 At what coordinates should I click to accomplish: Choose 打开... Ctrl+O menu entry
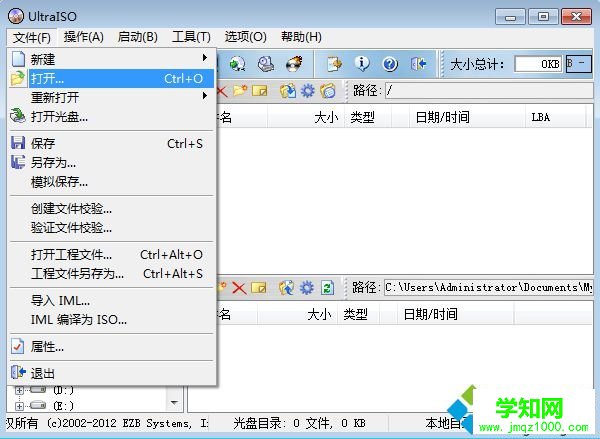(112, 78)
